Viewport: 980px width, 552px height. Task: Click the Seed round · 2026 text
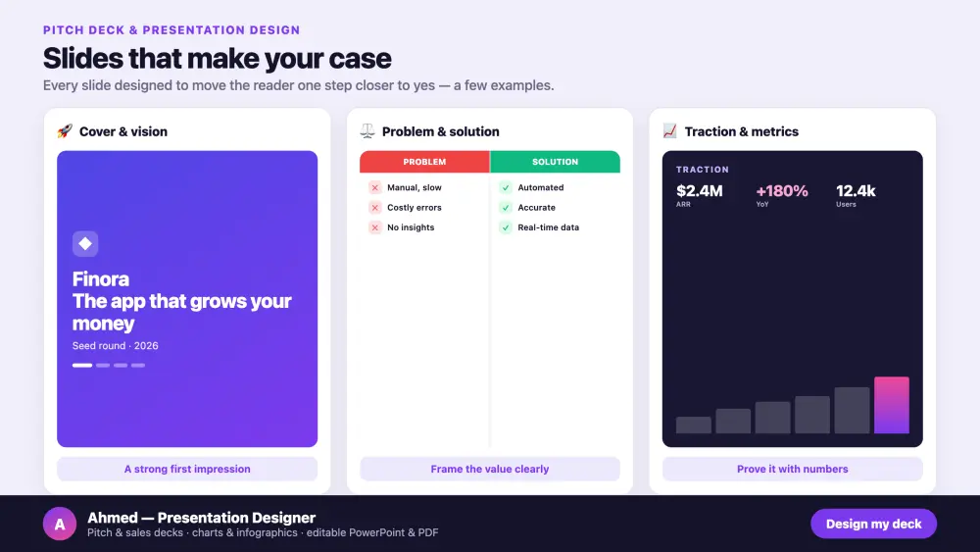(x=115, y=346)
